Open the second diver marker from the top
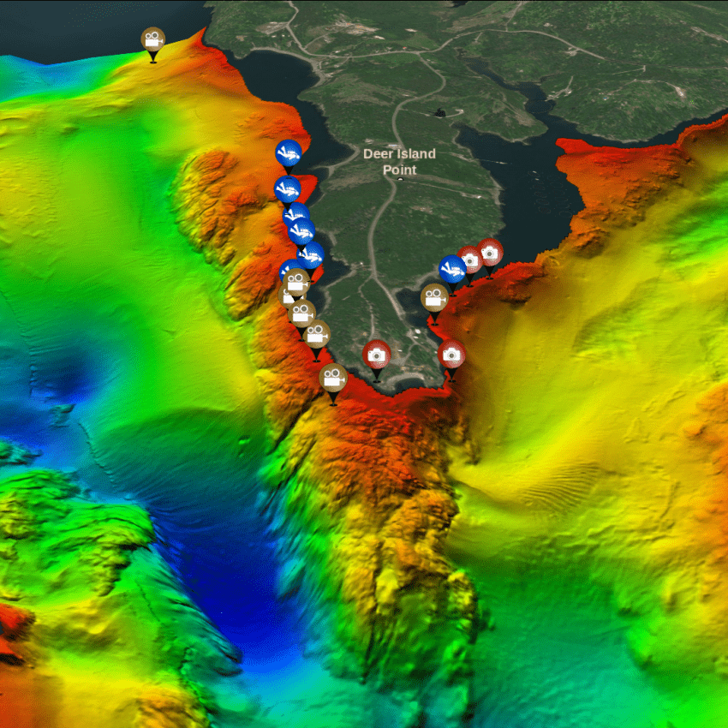The height and width of the screenshot is (728, 728). point(287,188)
